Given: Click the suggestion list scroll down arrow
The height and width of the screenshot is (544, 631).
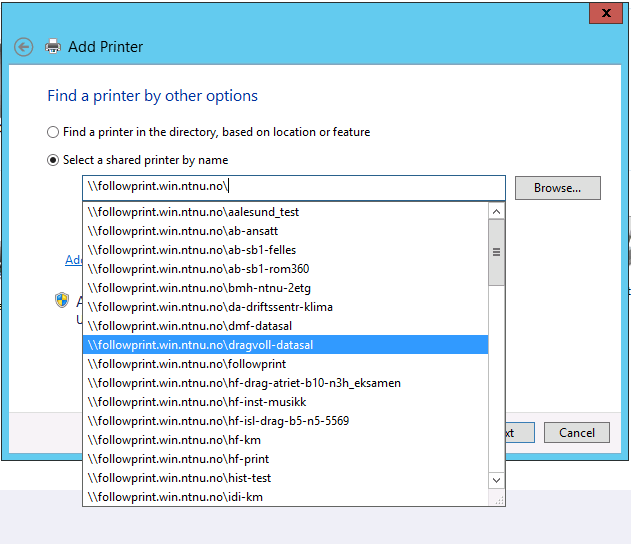Looking at the screenshot, I should tap(496, 480).
